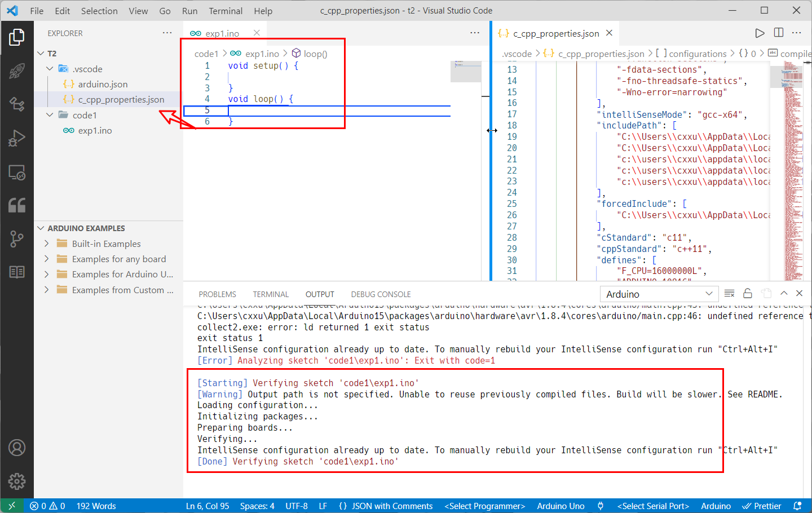
Task: Switch to the PROBLEMS tab
Action: click(x=217, y=294)
